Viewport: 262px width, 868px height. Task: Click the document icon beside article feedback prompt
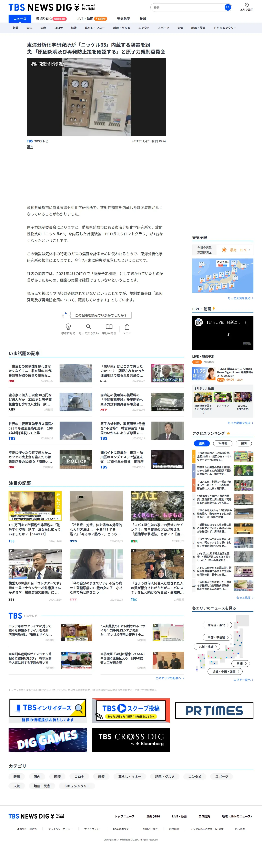point(64,315)
